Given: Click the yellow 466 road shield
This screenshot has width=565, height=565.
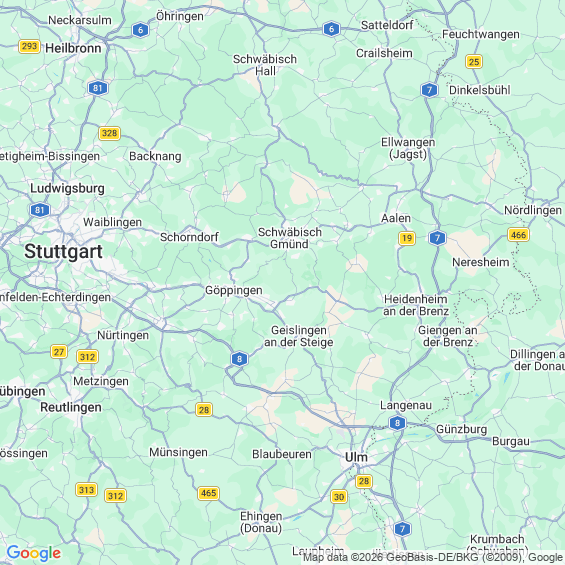Looking at the screenshot, I should coord(519,235).
